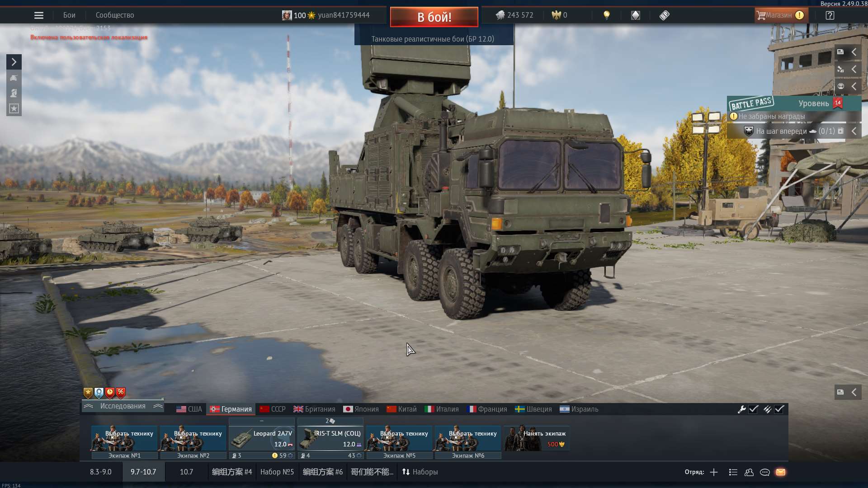This screenshot has width=868, height=488.
Task: Click the lightbulb hints icon
Action: pyautogui.click(x=607, y=15)
